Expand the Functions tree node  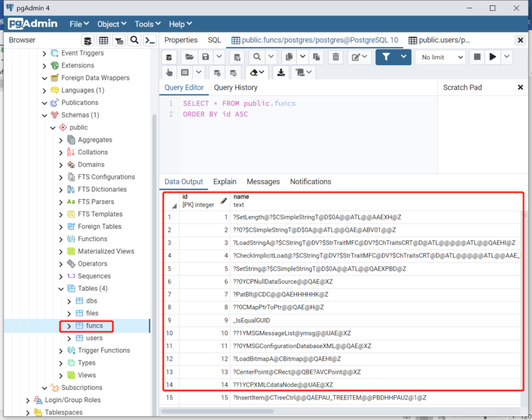[61, 240]
